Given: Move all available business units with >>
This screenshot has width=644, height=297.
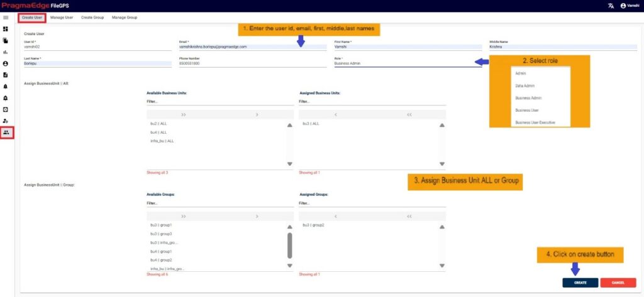Looking at the screenshot, I should tap(183, 115).
